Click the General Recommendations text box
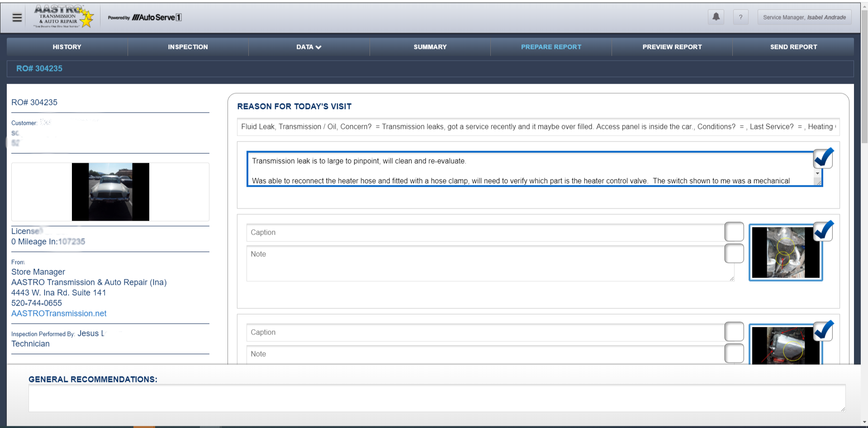Screen dimensions: 868x428 click(436, 398)
